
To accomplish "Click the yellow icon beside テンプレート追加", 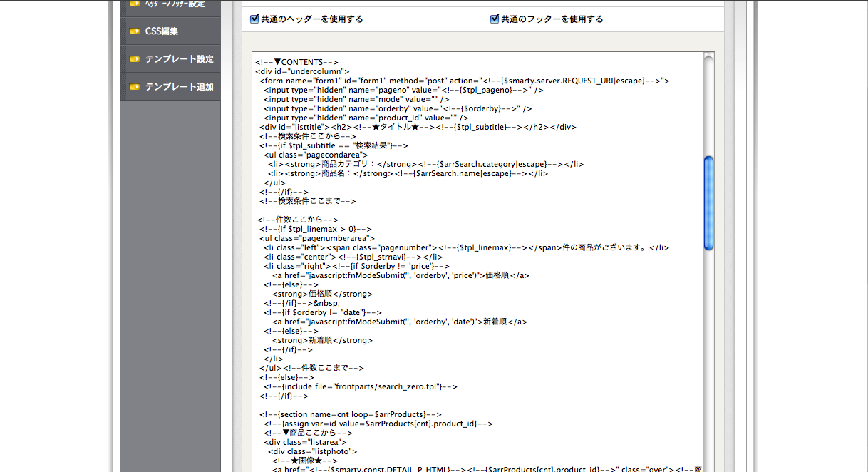I will coord(134,87).
